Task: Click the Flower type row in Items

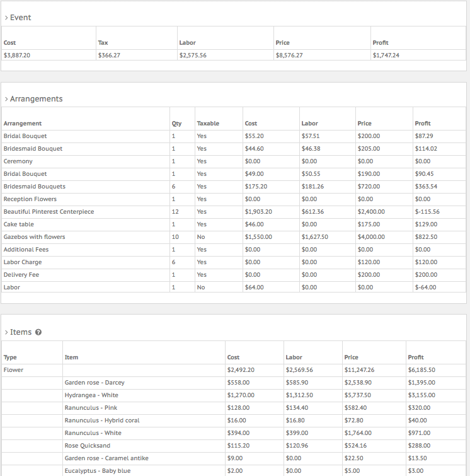Action: click(13, 370)
